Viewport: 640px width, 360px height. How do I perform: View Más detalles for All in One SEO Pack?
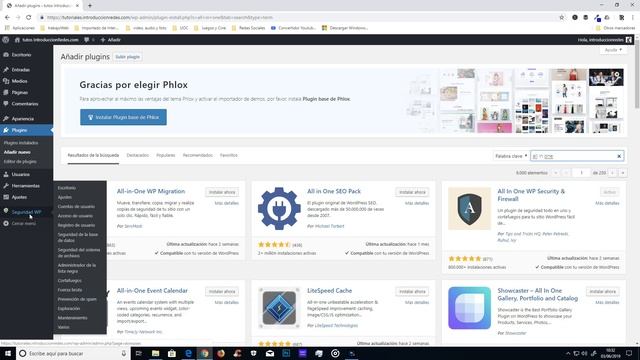[x=417, y=203]
